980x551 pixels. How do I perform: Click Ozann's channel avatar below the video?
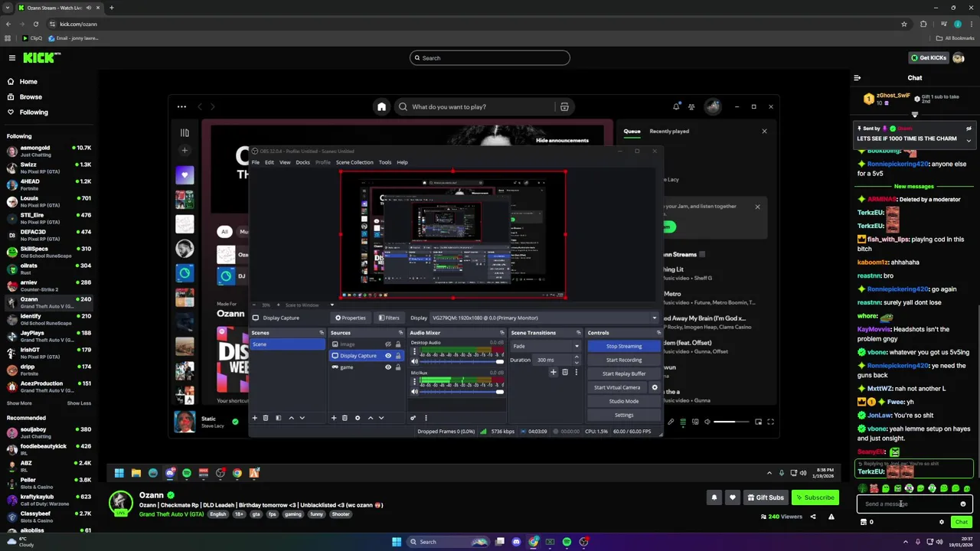click(x=120, y=502)
